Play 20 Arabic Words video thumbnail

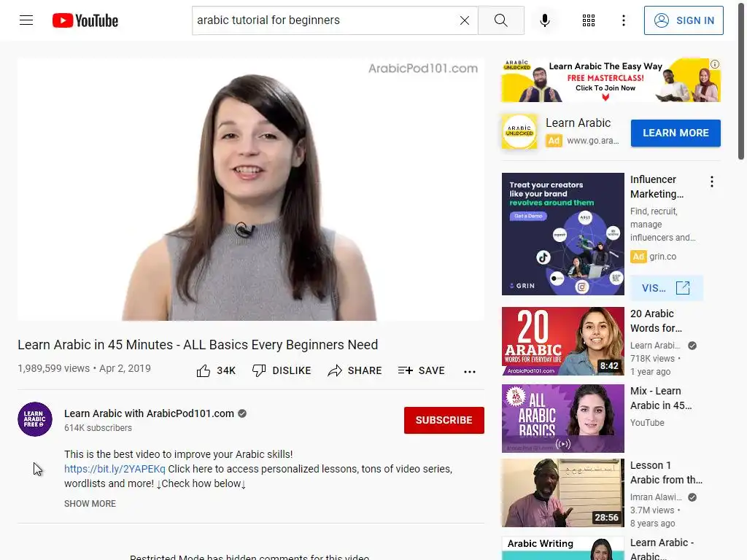562,341
